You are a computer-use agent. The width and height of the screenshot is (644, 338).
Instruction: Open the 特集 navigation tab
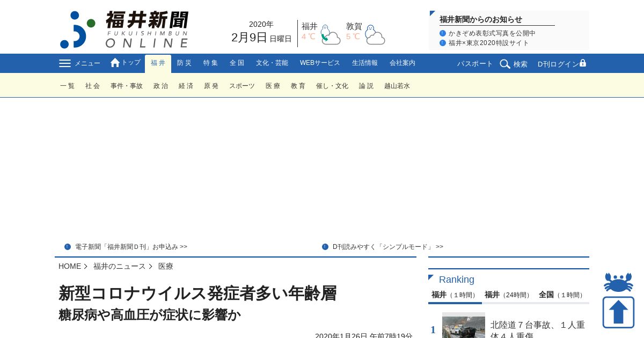click(210, 63)
